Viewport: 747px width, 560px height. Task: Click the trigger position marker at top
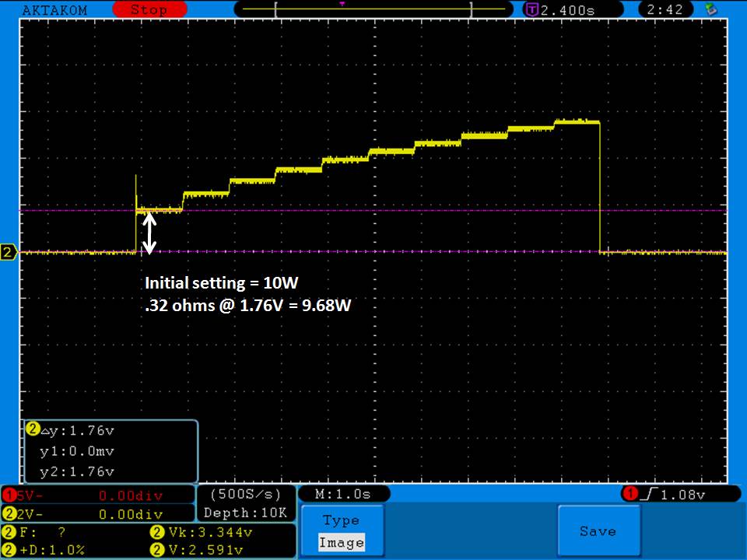coord(342,4)
